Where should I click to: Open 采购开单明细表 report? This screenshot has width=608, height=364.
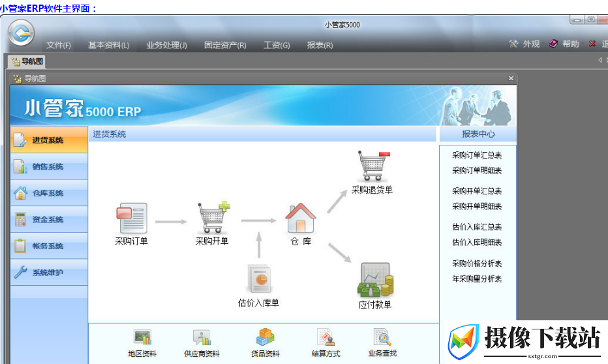pos(477,206)
